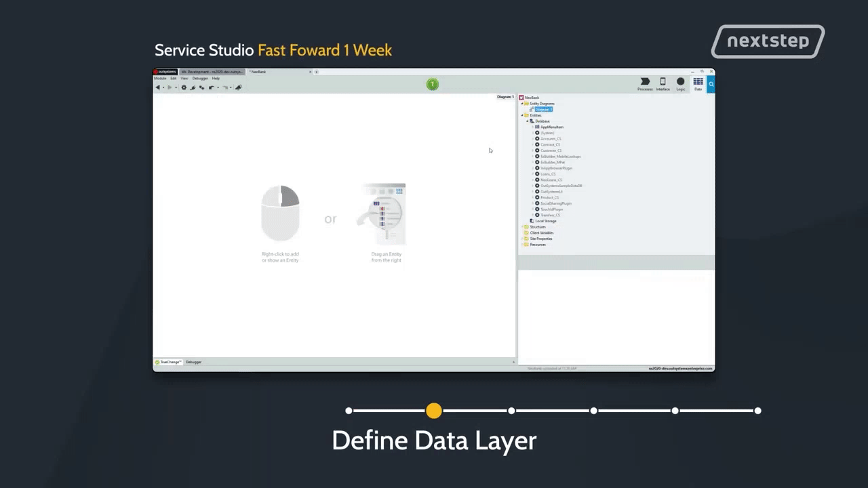Open module settings gear icon in toolbar
This screenshot has height=488, width=868.
click(x=184, y=87)
